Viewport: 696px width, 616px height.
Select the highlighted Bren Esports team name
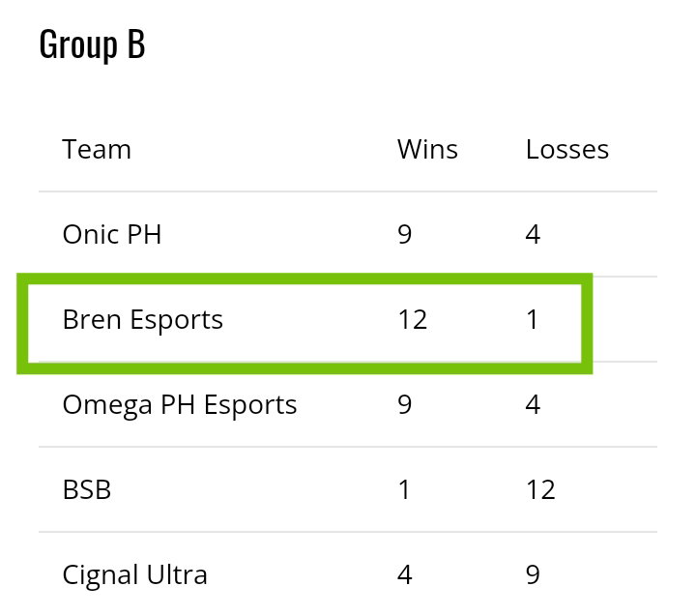142,320
